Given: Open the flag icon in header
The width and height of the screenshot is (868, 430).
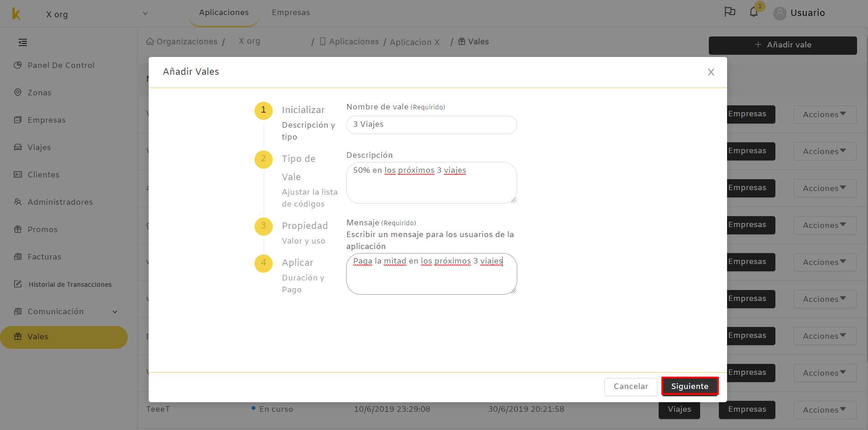Looking at the screenshot, I should click(x=730, y=12).
